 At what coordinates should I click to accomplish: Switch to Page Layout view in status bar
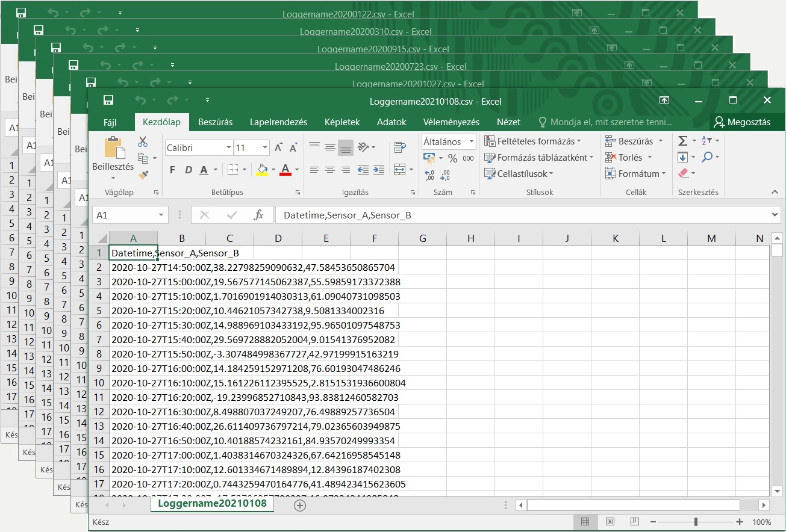610,522
